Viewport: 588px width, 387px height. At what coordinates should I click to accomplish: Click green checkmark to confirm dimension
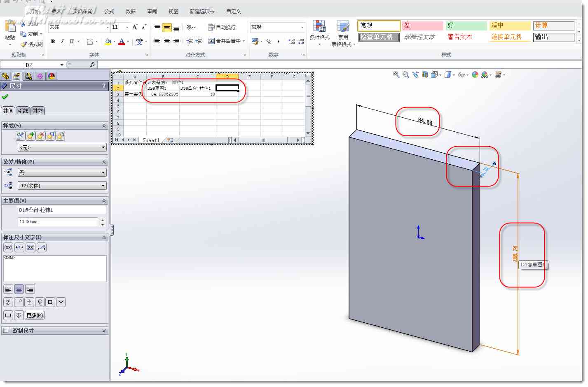coord(5,97)
